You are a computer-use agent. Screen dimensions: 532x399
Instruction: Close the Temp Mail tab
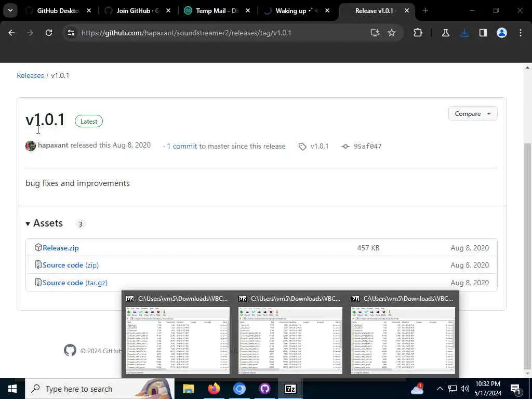point(248,11)
